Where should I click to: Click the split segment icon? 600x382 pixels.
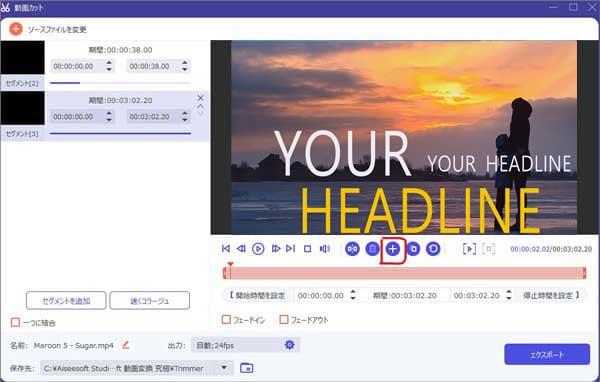(x=352, y=249)
